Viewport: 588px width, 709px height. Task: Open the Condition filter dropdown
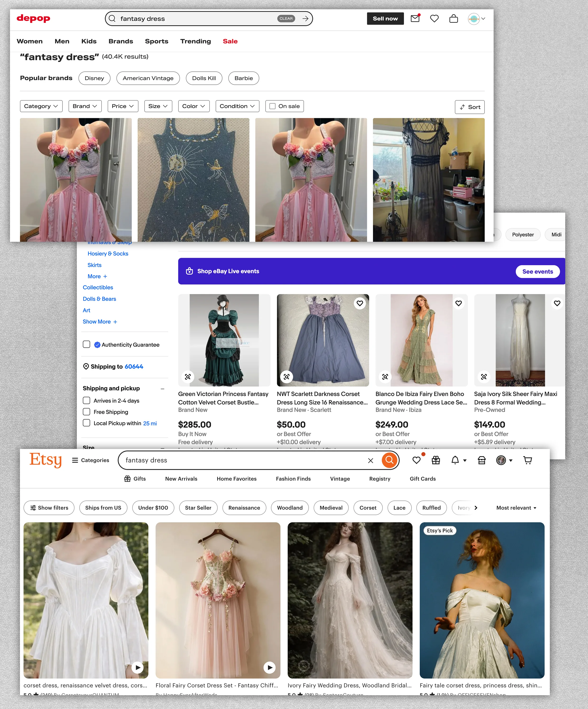(x=237, y=106)
